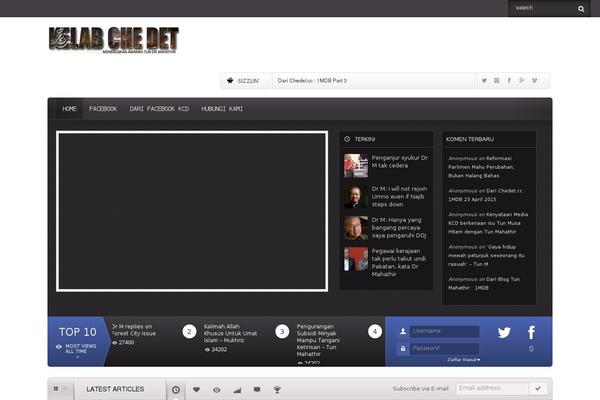Open 'Kalimah Allah Khusus Untuk Umat Islam'

230,333
